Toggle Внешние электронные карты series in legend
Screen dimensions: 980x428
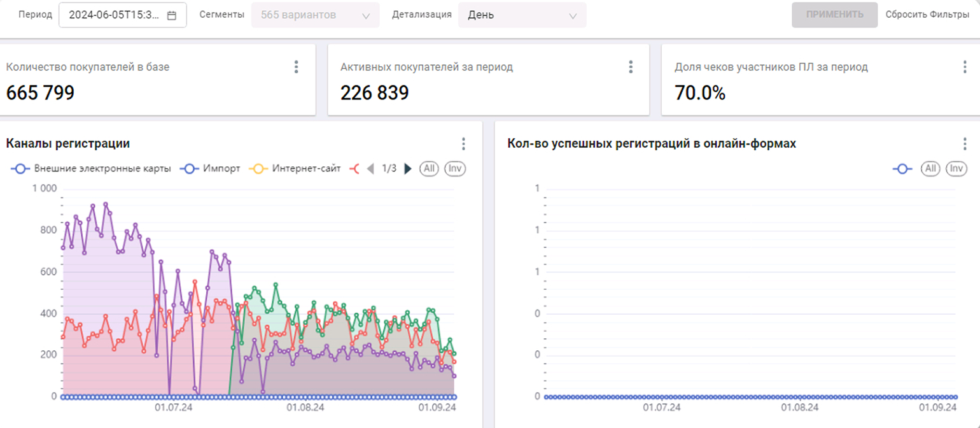point(91,169)
